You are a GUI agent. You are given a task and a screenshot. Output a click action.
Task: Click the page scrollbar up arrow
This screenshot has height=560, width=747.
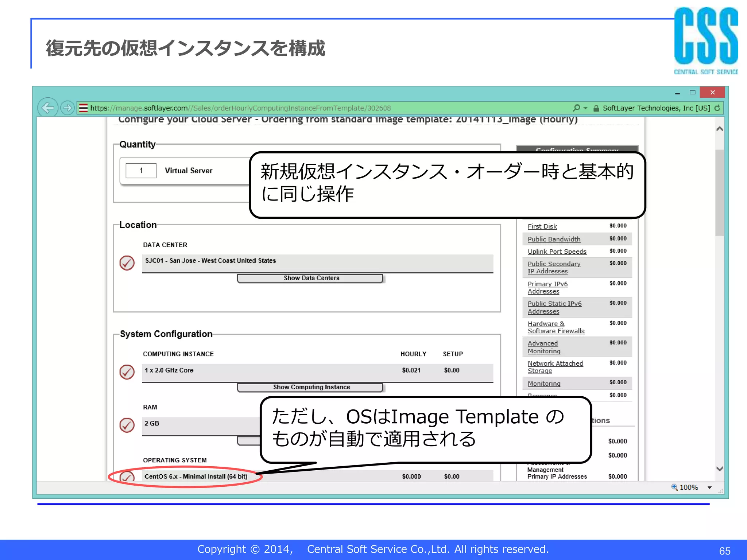tap(720, 129)
